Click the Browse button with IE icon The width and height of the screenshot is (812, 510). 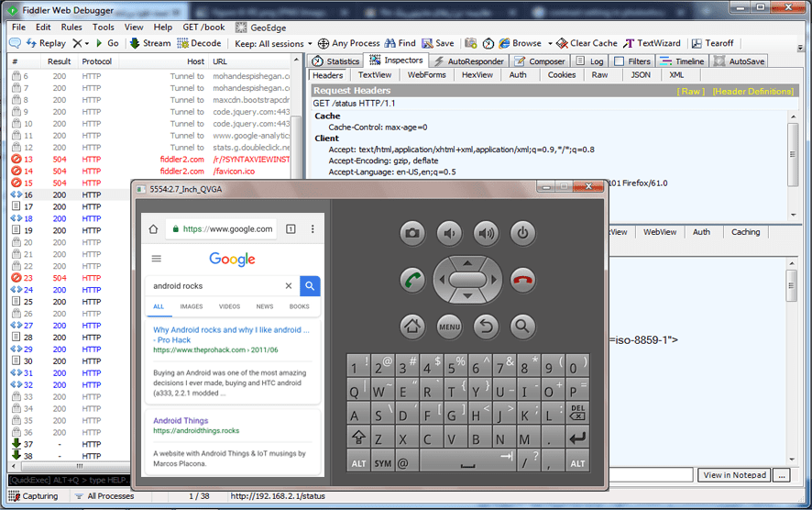pyautogui.click(x=521, y=43)
